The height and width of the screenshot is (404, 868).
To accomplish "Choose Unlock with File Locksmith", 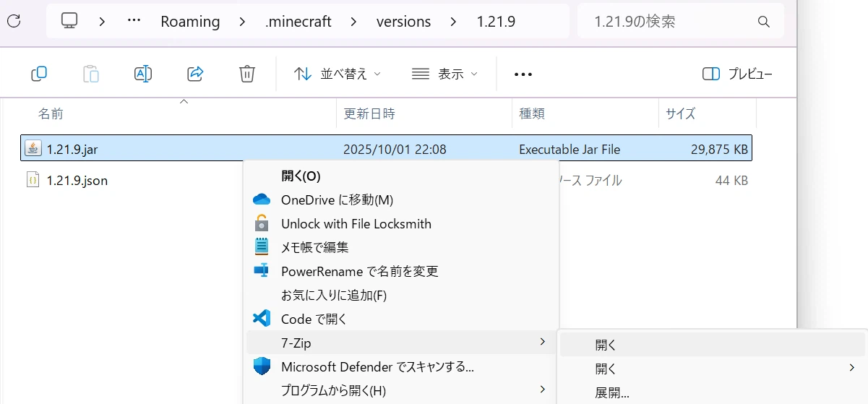I will pos(401,223).
